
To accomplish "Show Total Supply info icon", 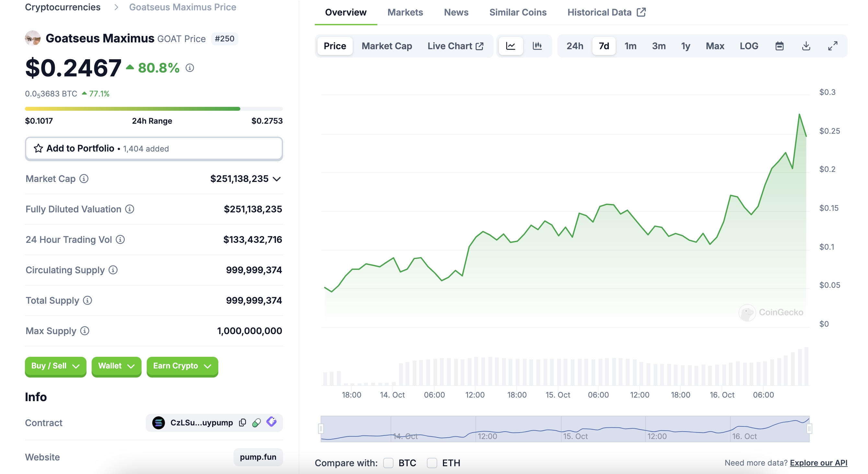I will [87, 300].
